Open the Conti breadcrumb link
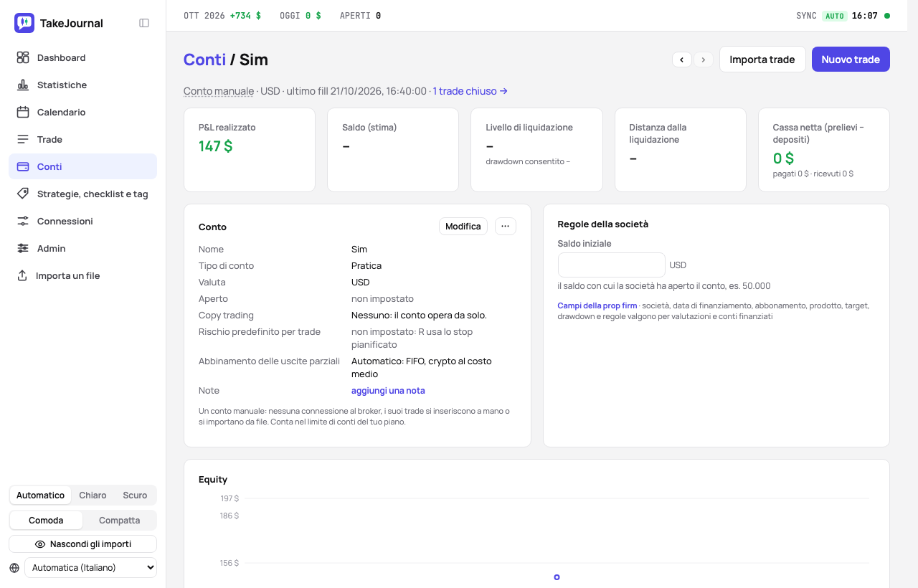918x588 pixels. click(x=204, y=60)
